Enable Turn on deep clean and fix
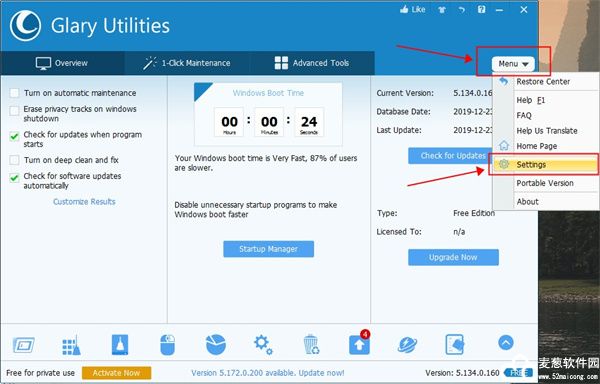 [14, 160]
